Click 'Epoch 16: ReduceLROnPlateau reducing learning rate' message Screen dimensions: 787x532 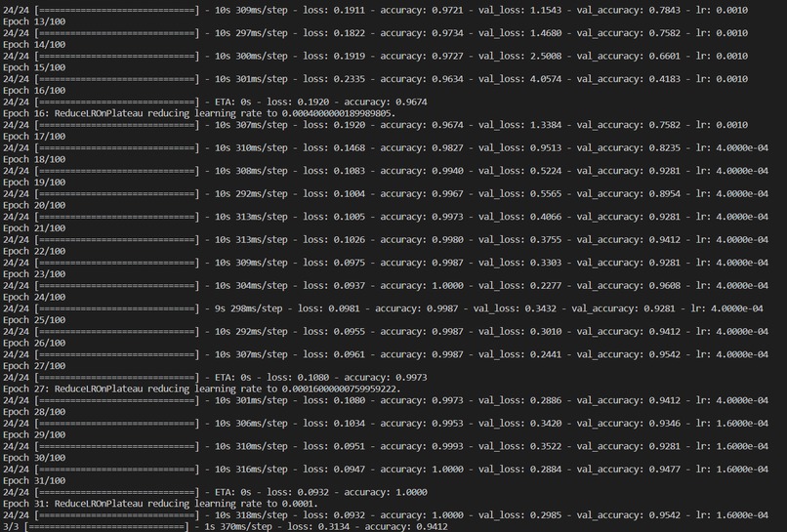click(x=199, y=113)
